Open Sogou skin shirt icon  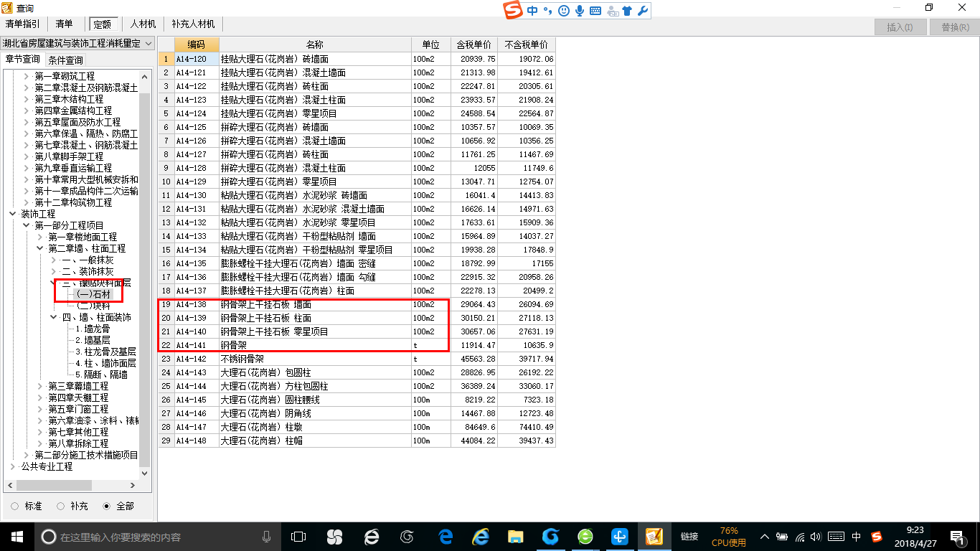pos(628,11)
